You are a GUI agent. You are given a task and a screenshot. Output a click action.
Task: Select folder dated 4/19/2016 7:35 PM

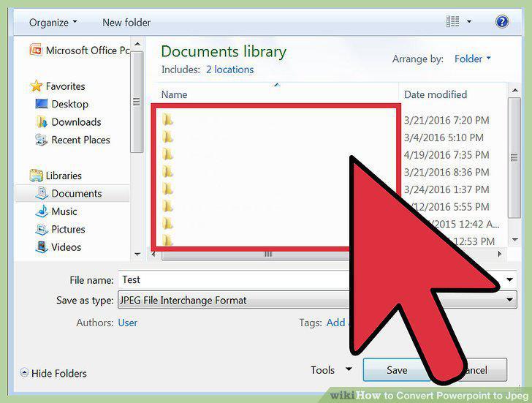[167, 154]
